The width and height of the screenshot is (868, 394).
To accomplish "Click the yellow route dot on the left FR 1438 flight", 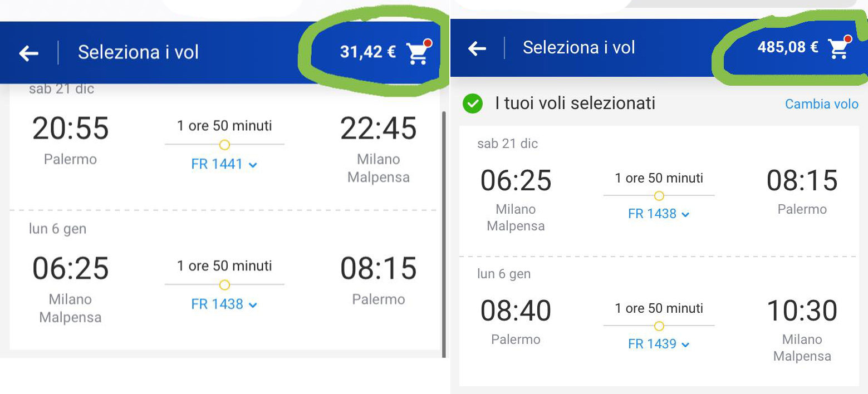I will (224, 285).
